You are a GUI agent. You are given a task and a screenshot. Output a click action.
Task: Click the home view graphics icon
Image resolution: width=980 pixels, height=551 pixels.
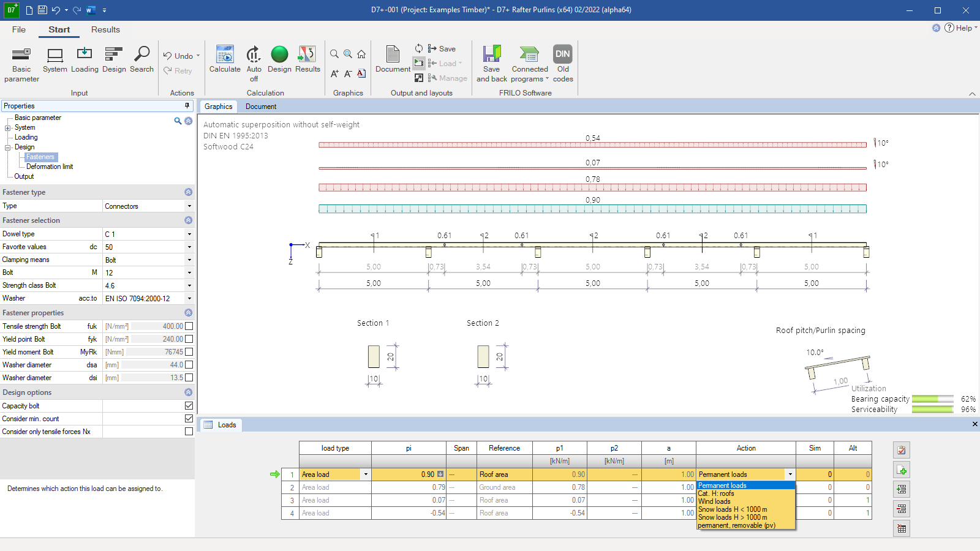361,54
